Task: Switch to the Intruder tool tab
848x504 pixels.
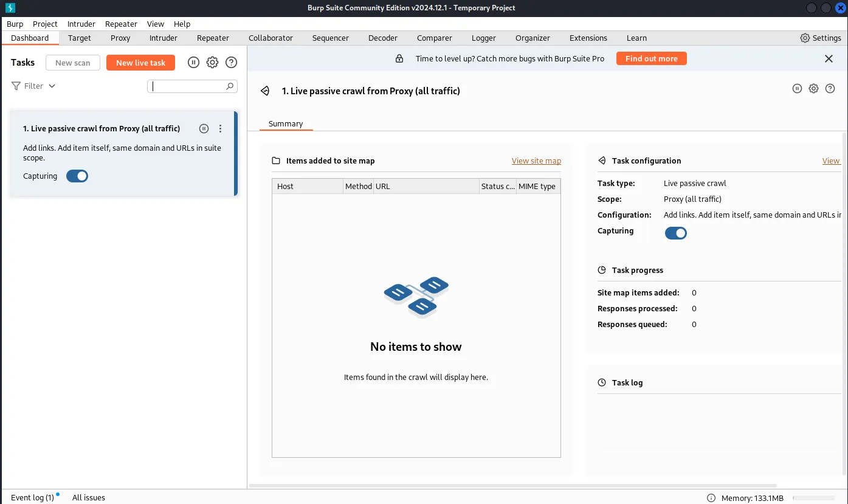Action: click(164, 38)
